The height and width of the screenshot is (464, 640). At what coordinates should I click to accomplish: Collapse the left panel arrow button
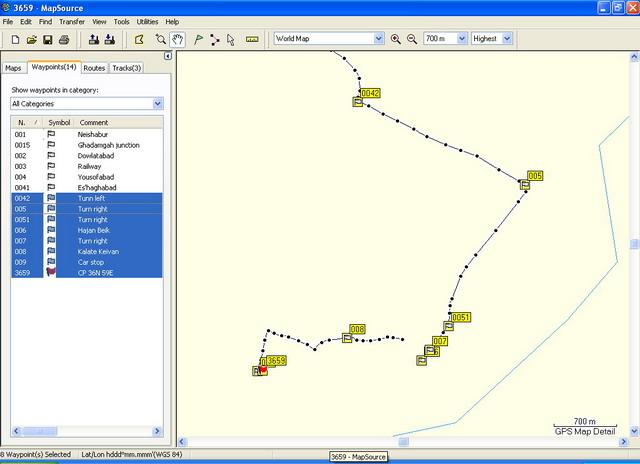tap(168, 56)
